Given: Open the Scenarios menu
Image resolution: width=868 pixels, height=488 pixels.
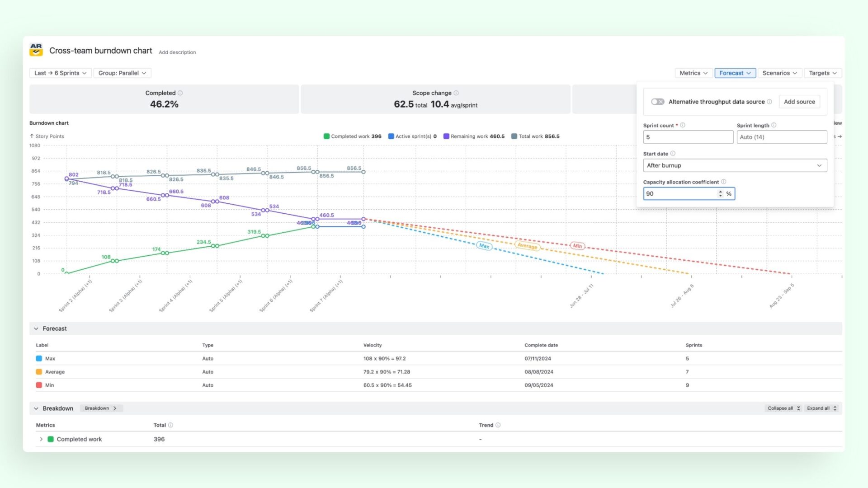Looking at the screenshot, I should tap(780, 73).
